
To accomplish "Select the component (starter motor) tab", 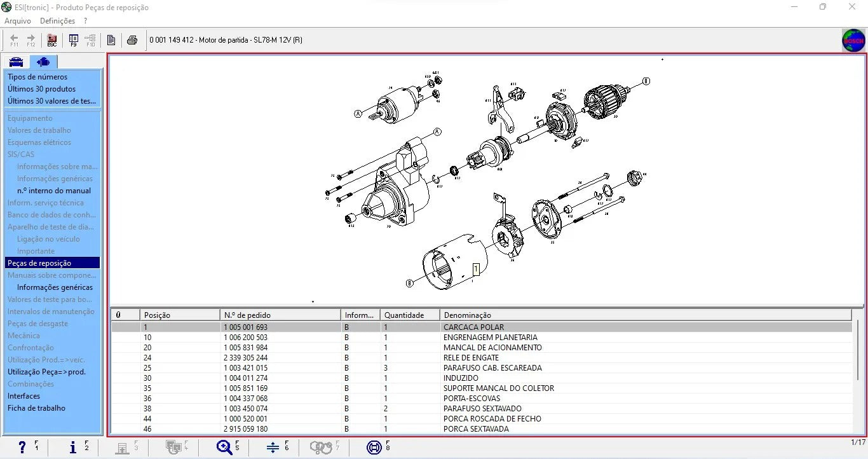I will pyautogui.click(x=43, y=62).
